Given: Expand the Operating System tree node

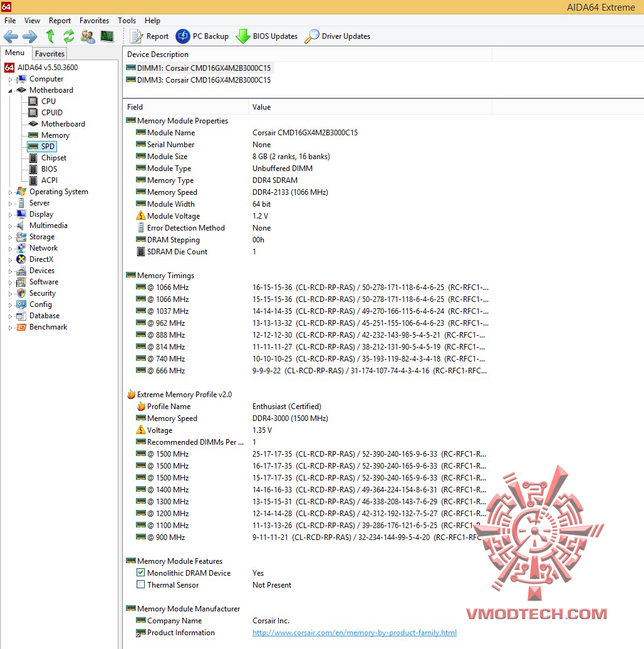Looking at the screenshot, I should 11,192.
